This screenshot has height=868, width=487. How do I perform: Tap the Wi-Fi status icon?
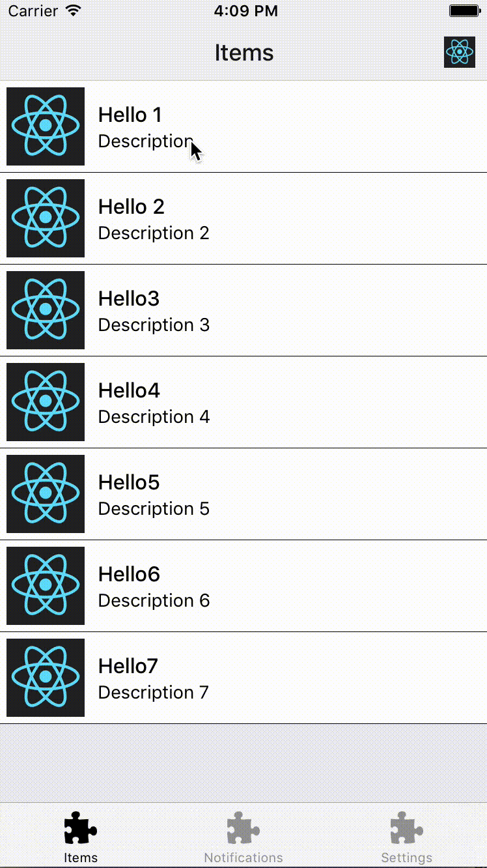[74, 10]
